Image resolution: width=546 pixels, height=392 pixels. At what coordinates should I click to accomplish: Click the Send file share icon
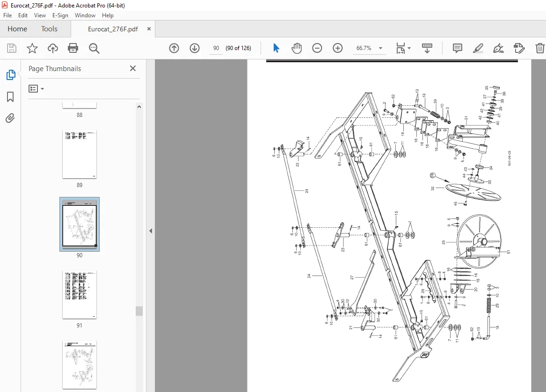519,48
